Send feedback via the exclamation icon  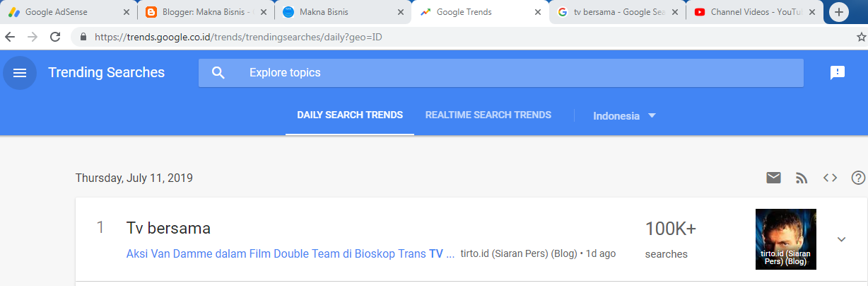[x=838, y=73]
